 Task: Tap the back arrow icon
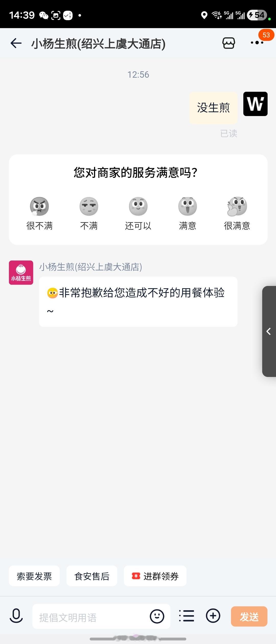tap(16, 43)
